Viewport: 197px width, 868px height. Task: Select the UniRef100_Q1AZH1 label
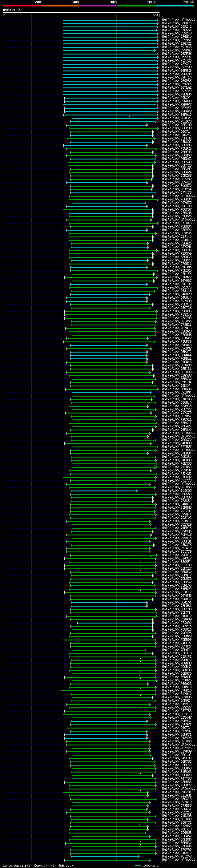(x=177, y=792)
